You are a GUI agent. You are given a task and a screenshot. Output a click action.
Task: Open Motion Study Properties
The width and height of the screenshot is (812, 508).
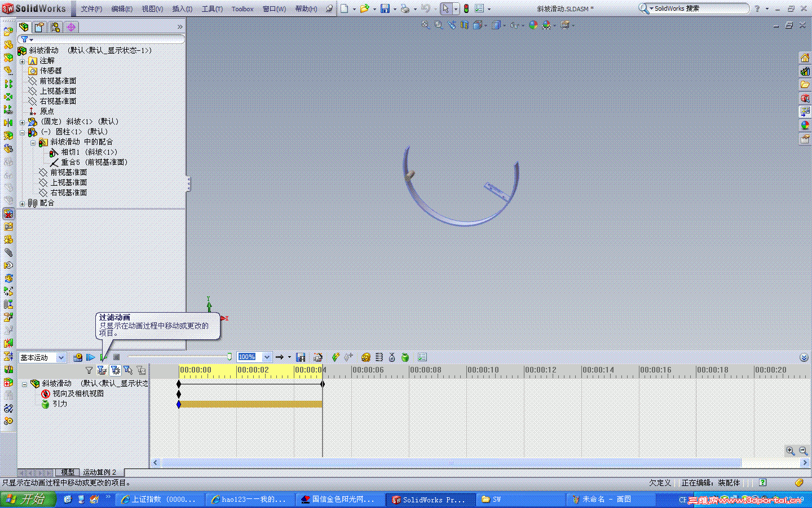click(422, 357)
